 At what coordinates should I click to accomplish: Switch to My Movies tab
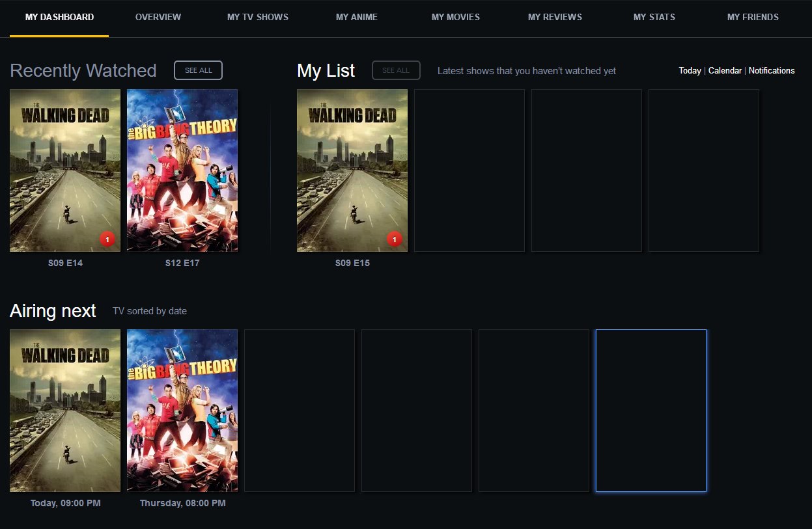coord(456,18)
